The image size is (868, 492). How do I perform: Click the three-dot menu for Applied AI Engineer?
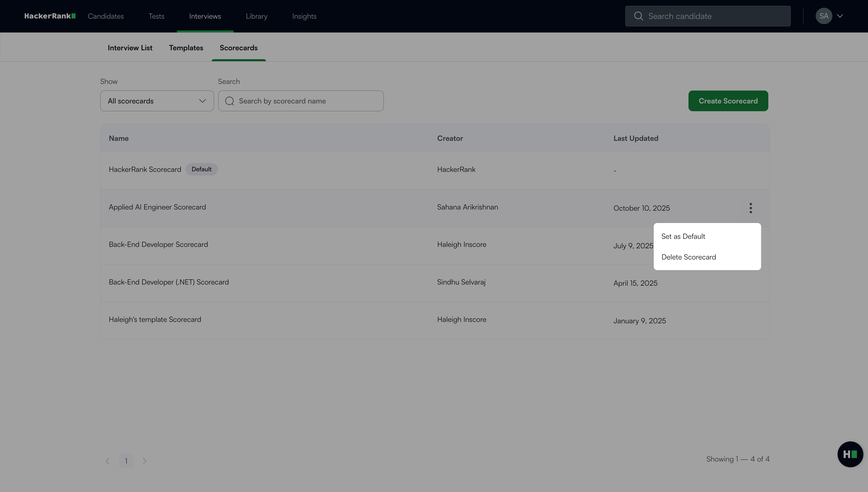pos(751,208)
